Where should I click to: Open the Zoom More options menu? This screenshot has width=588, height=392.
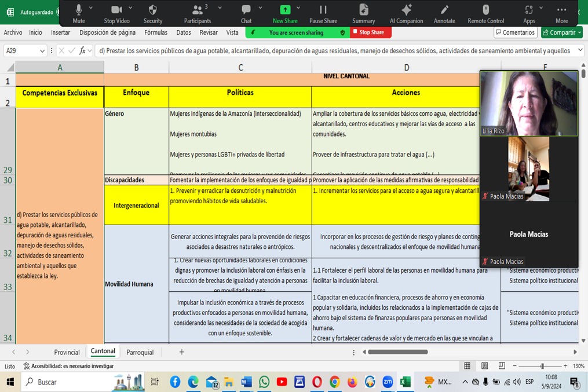(561, 14)
